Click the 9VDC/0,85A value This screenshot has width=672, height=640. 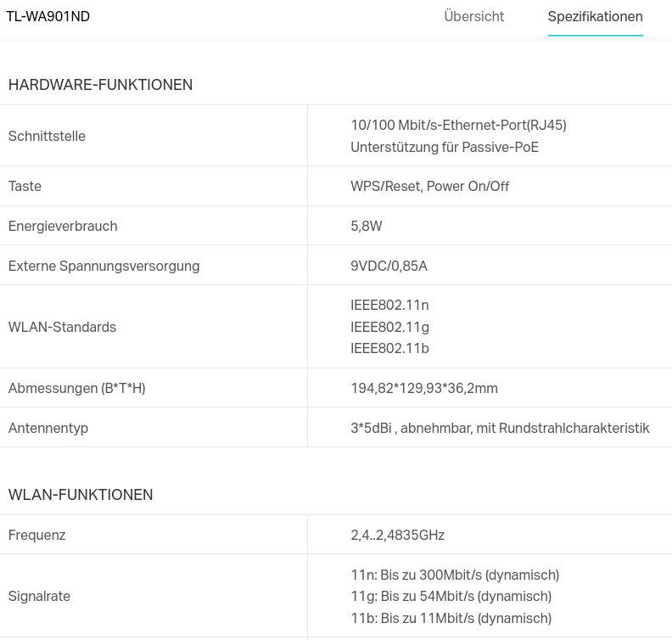389,266
